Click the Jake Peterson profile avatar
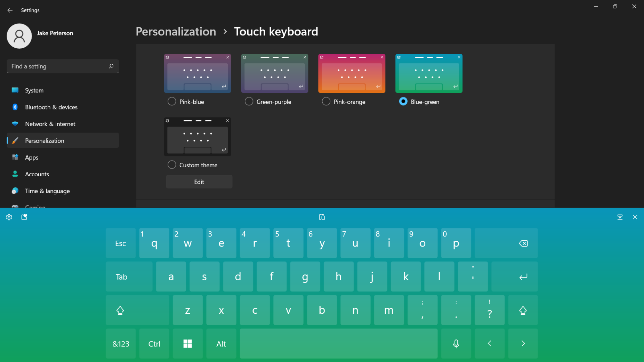 [x=19, y=36]
